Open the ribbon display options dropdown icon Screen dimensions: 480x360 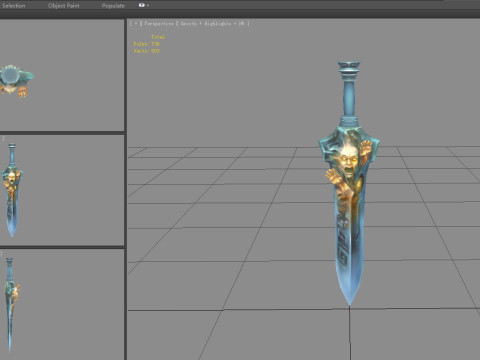(143, 5)
